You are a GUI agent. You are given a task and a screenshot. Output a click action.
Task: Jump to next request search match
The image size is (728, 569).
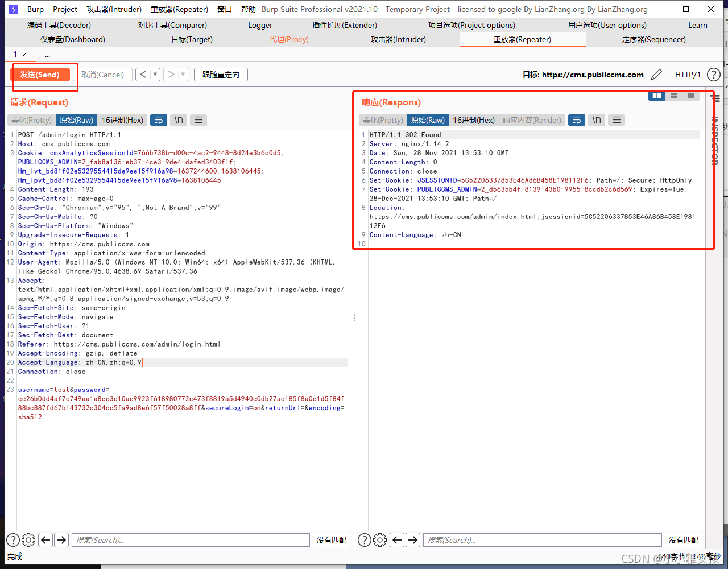pos(61,540)
